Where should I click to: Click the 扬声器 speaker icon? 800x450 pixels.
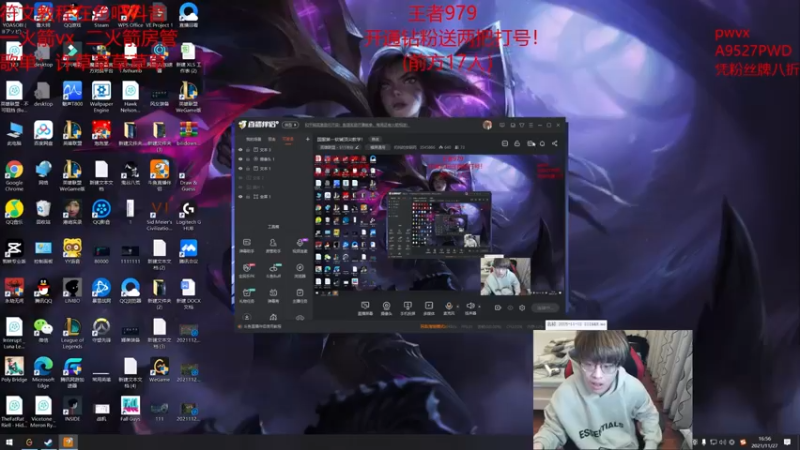pos(470,308)
